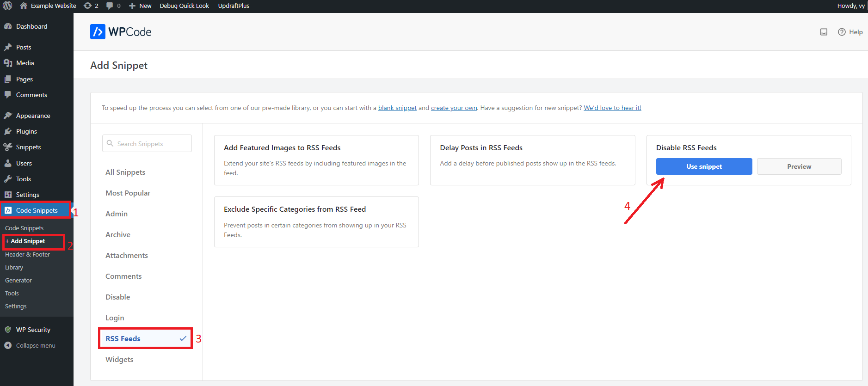The width and height of the screenshot is (868, 386).
Task: Focus the Search Snippets field
Action: point(147,143)
